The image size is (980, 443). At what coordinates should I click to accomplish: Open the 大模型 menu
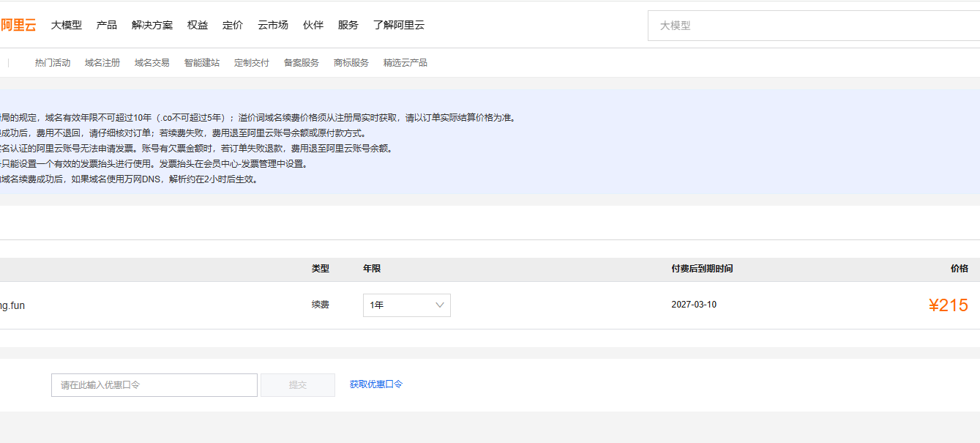66,25
